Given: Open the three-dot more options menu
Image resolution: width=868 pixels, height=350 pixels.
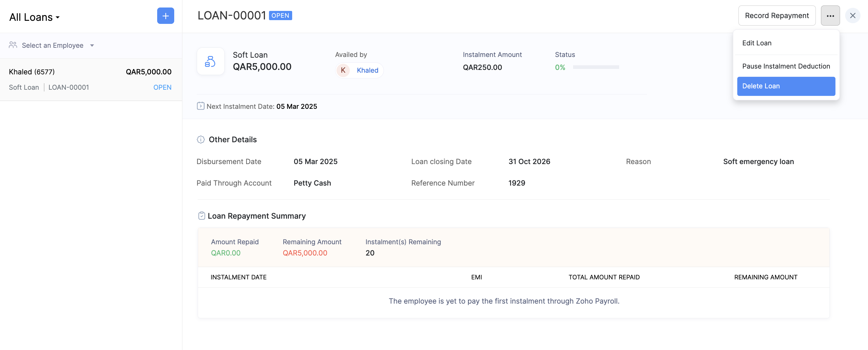Looking at the screenshot, I should click(830, 16).
